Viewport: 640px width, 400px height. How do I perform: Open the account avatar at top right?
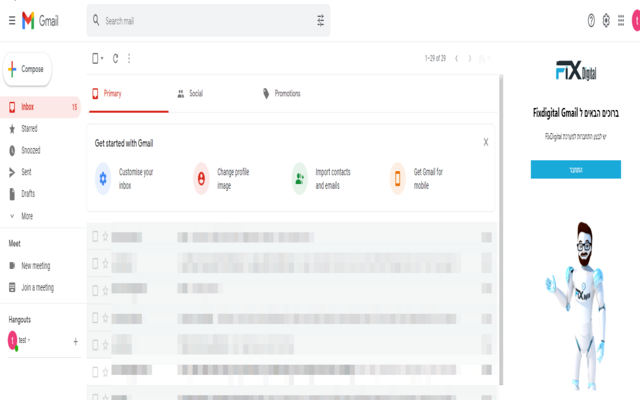(x=636, y=20)
